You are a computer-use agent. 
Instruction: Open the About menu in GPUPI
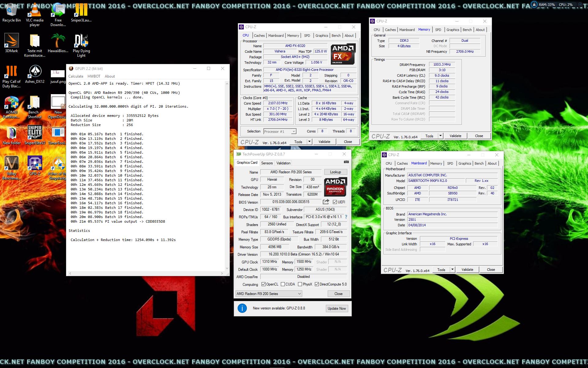coord(110,76)
